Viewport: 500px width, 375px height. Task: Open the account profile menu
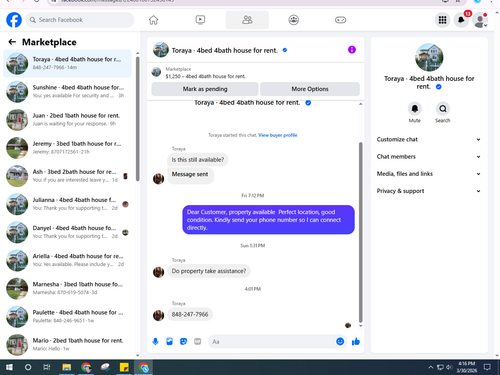point(480,20)
